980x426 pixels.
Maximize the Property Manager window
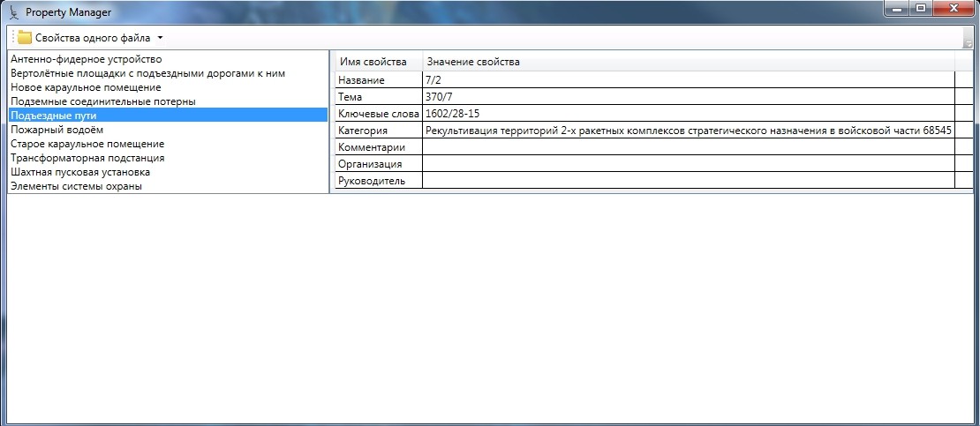[920, 9]
